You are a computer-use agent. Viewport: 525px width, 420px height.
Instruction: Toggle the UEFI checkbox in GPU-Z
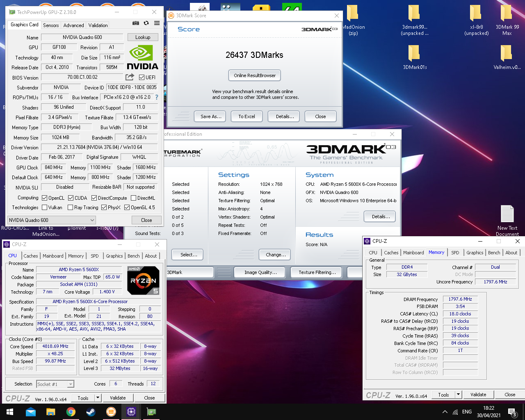[x=142, y=77]
